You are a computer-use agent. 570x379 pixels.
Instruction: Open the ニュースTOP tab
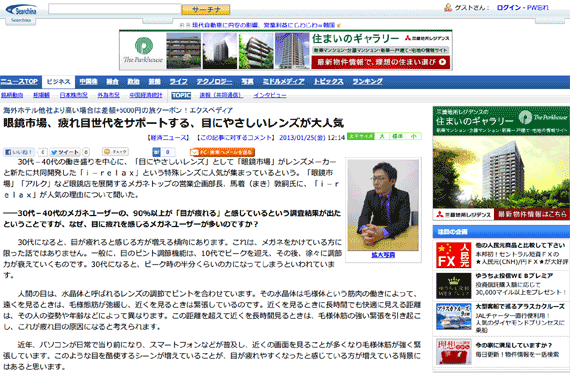(19, 82)
